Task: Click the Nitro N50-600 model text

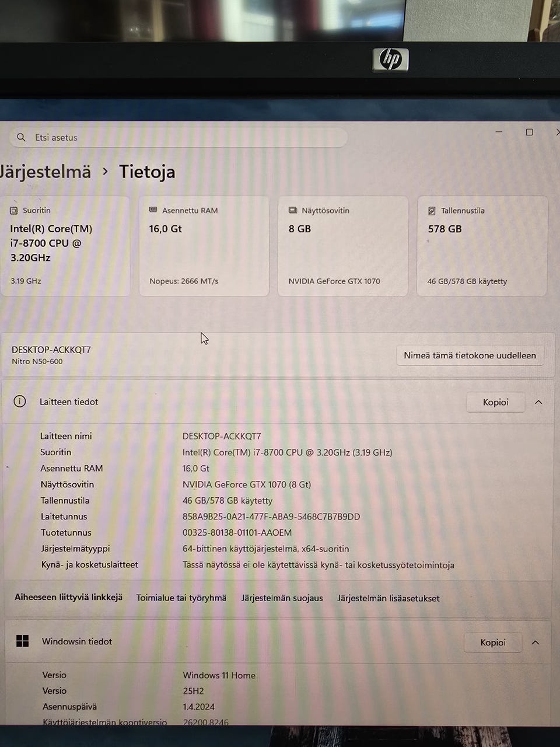Action: point(37,361)
